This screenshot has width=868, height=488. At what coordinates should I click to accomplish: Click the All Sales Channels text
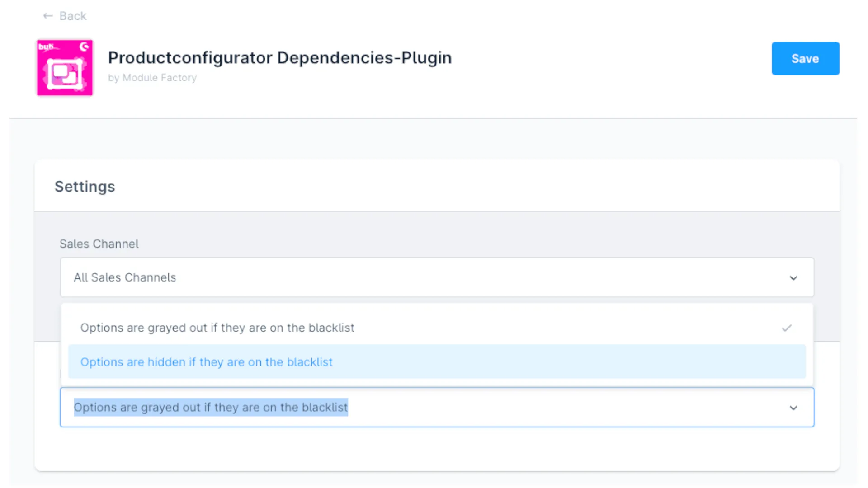(x=125, y=277)
